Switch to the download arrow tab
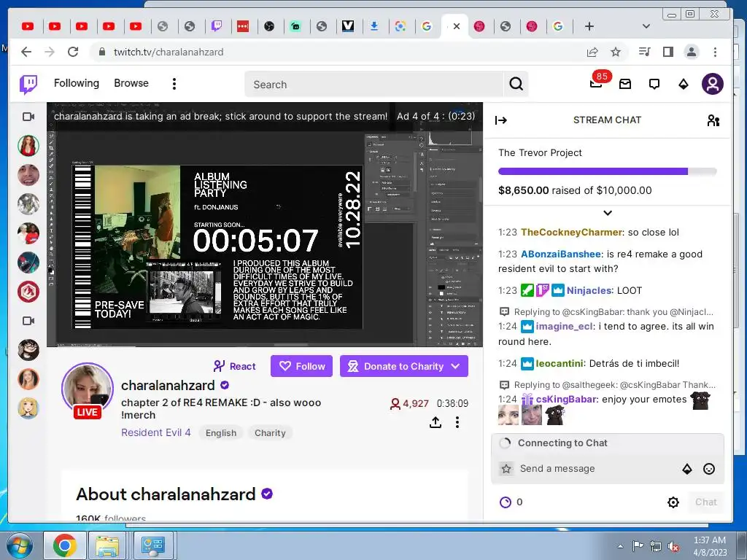 374,26
